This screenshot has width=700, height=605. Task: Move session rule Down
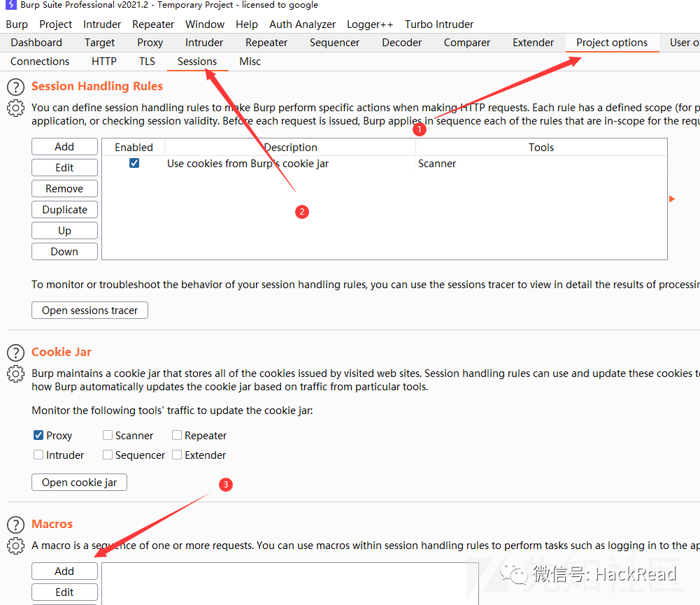tap(65, 252)
